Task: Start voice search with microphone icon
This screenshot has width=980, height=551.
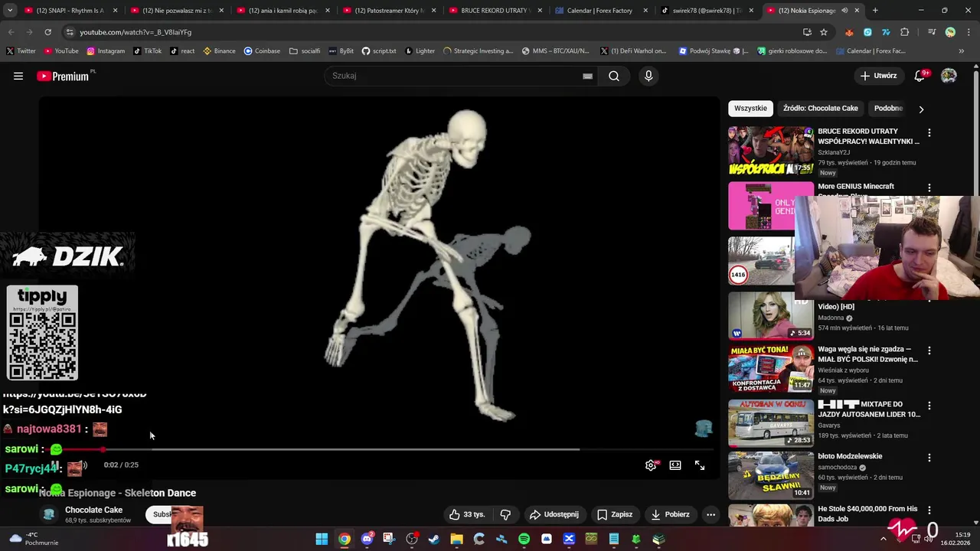Action: coord(648,76)
